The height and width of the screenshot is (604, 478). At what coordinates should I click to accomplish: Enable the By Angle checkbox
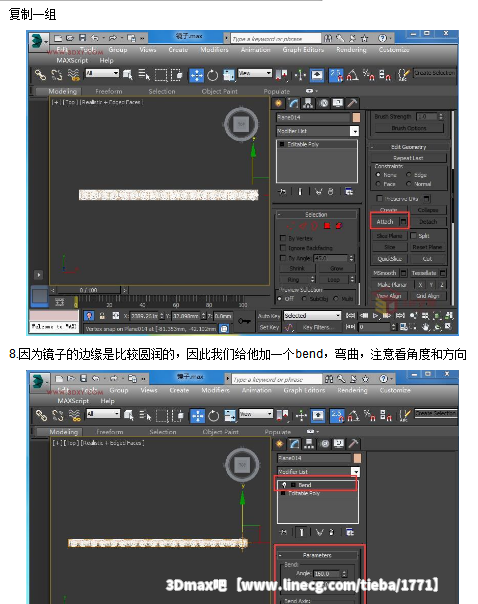pos(283,258)
